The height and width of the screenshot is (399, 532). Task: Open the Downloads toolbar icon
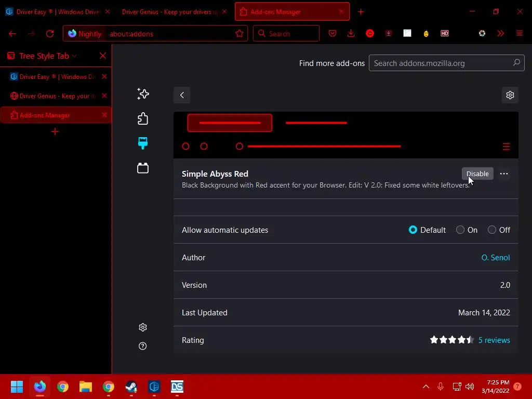point(351,33)
